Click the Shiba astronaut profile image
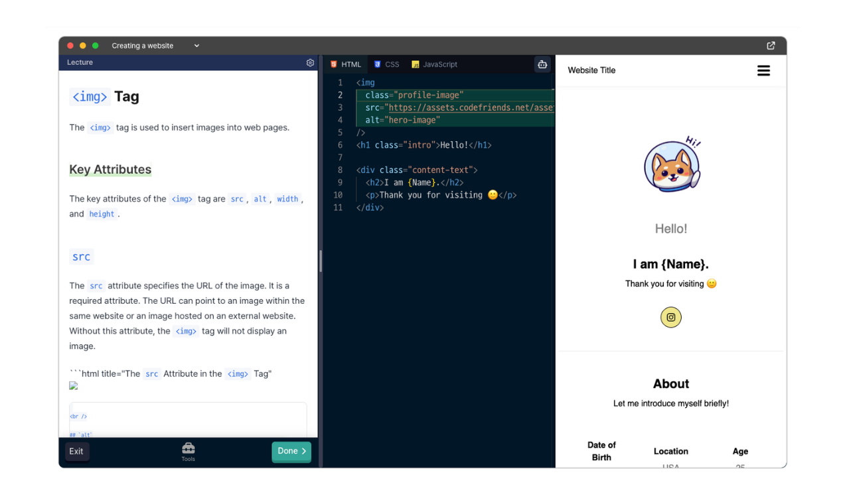The height and width of the screenshot is (504, 843). click(x=672, y=164)
